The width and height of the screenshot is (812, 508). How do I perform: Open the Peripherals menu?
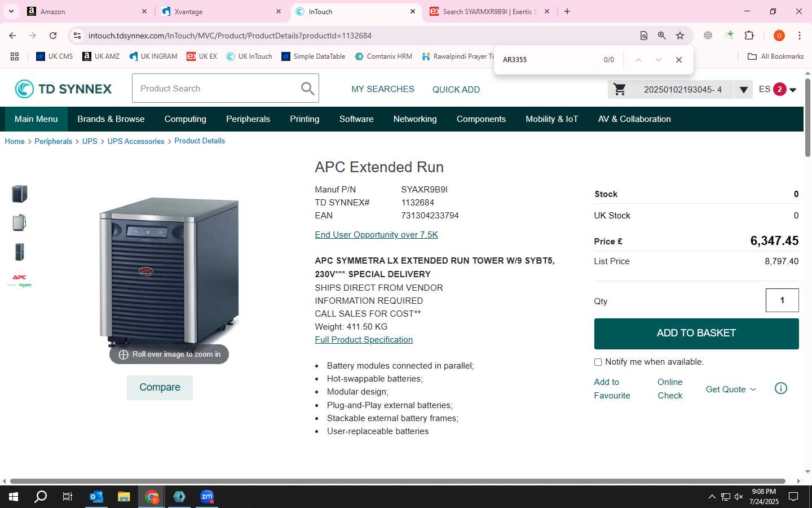pyautogui.click(x=248, y=119)
